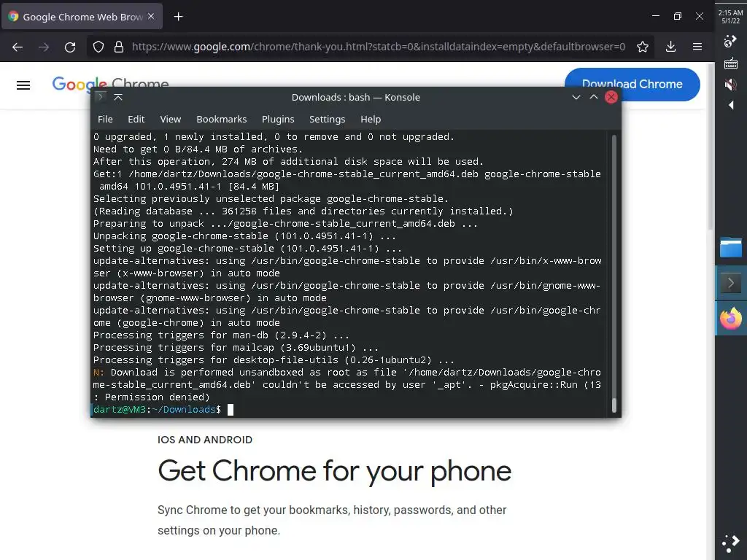
Task: Click the 'Permission denied' line in terminal
Action: pos(152,397)
